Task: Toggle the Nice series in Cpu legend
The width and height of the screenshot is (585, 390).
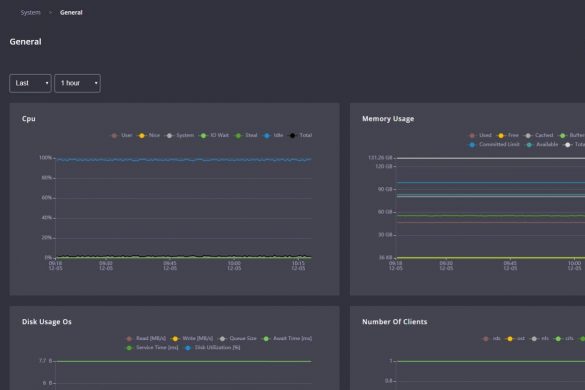Action: point(149,135)
